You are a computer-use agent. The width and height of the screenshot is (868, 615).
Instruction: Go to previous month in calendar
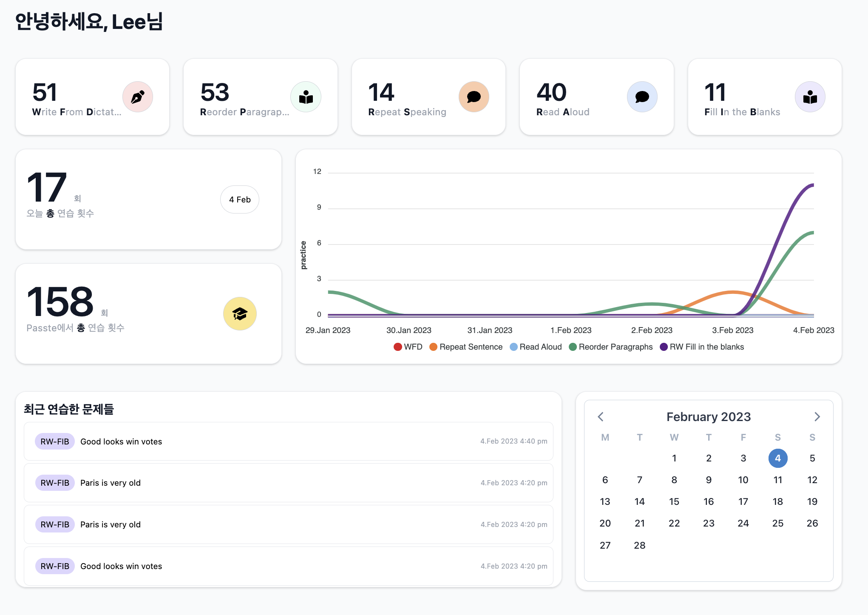click(x=601, y=417)
